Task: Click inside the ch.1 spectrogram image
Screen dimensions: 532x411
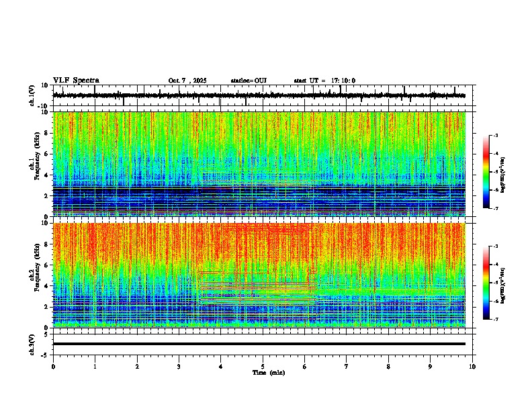Action: [259, 164]
